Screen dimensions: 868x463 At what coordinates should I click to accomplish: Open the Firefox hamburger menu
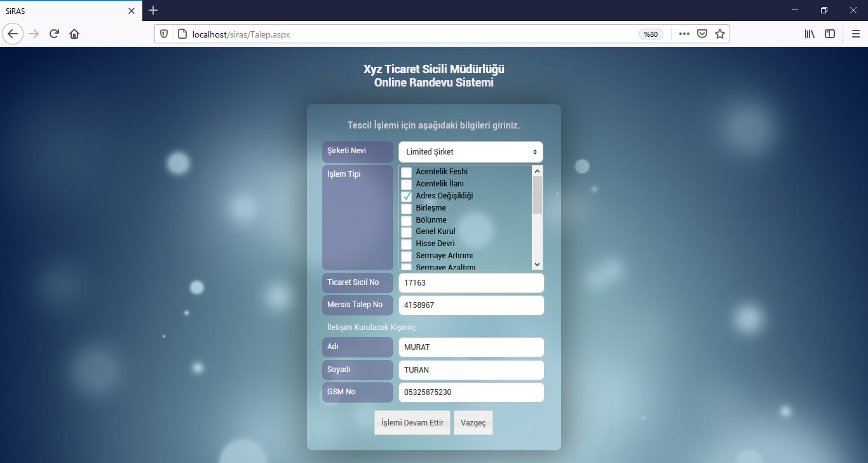point(855,34)
